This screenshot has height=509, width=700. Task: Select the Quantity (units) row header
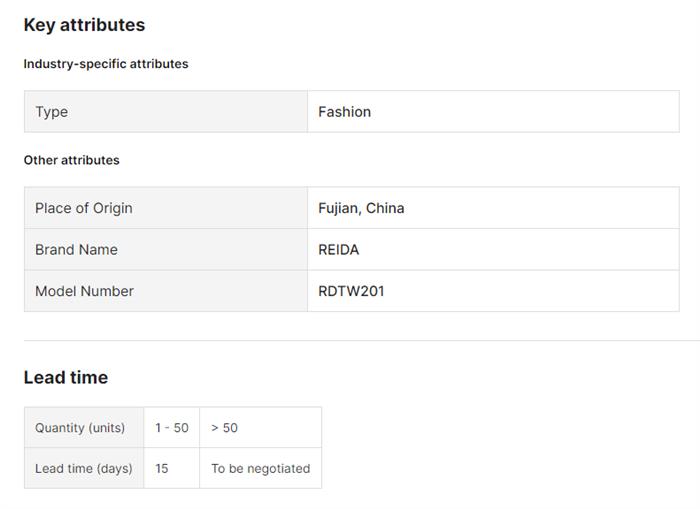(80, 428)
